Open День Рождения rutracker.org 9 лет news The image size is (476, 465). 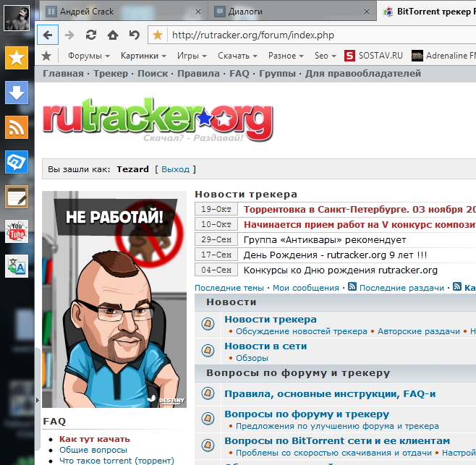pyautogui.click(x=335, y=255)
